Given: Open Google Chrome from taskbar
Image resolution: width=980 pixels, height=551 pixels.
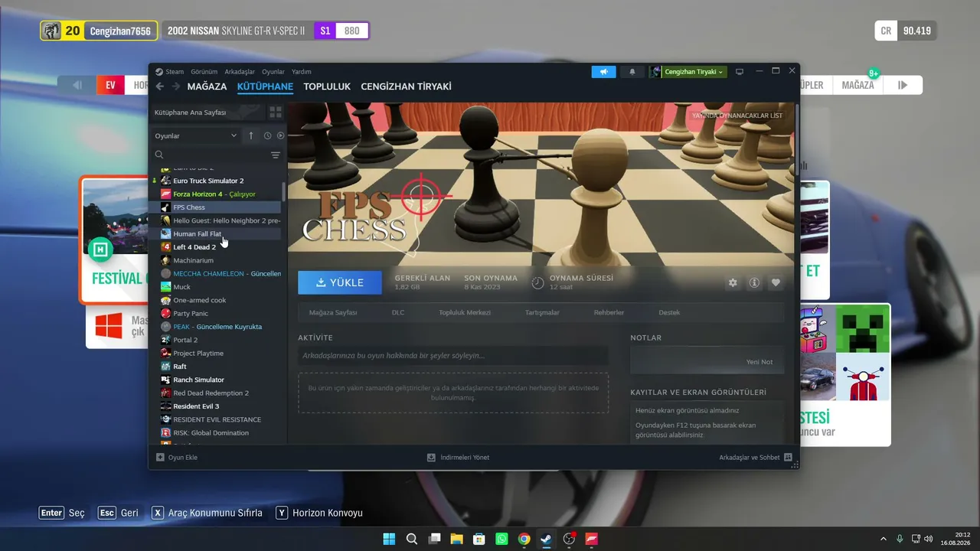Looking at the screenshot, I should [x=524, y=539].
